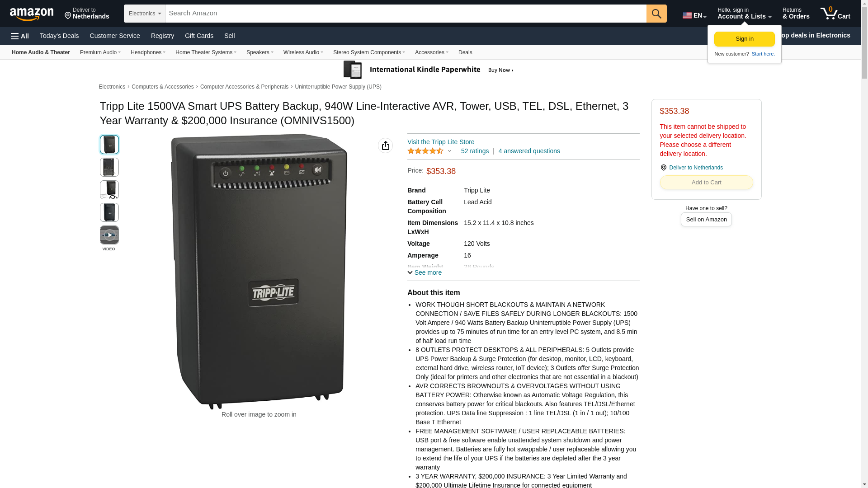Expand the EN language selector
Screen dimensions: 868x488
pyautogui.click(x=694, y=15)
